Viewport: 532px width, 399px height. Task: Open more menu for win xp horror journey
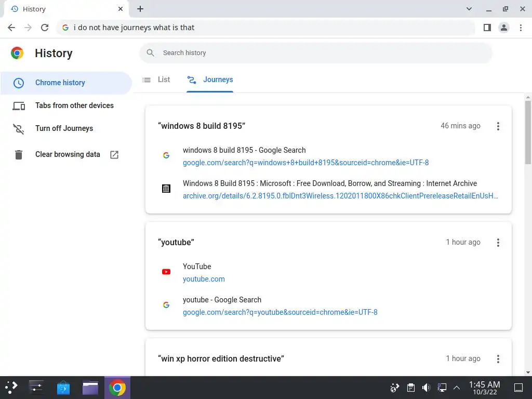click(498, 359)
